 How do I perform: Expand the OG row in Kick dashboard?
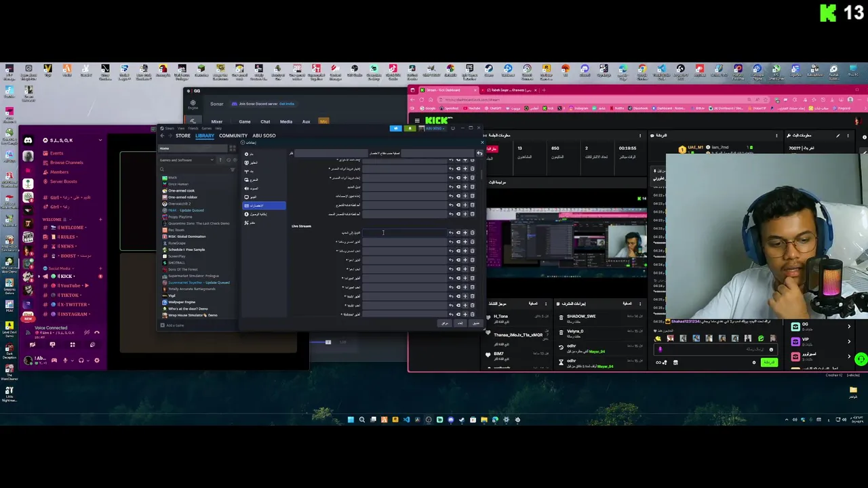click(848, 326)
